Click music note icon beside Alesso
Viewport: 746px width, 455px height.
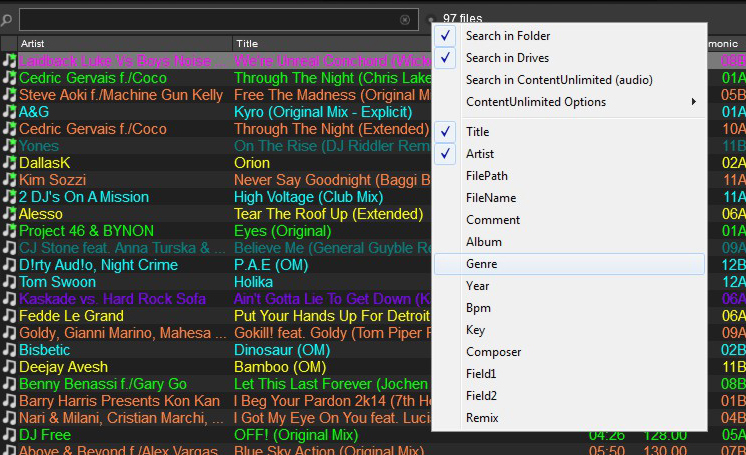[x=9, y=214]
